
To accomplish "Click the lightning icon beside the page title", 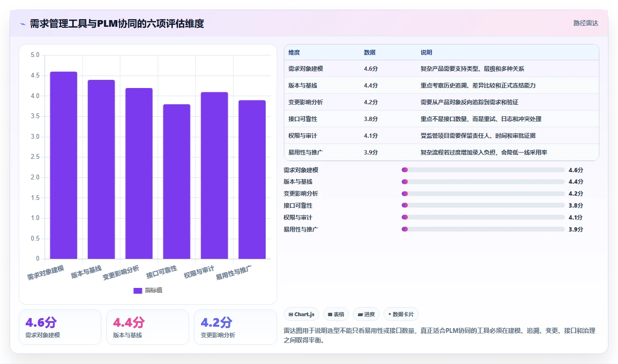I will click(x=22, y=23).
